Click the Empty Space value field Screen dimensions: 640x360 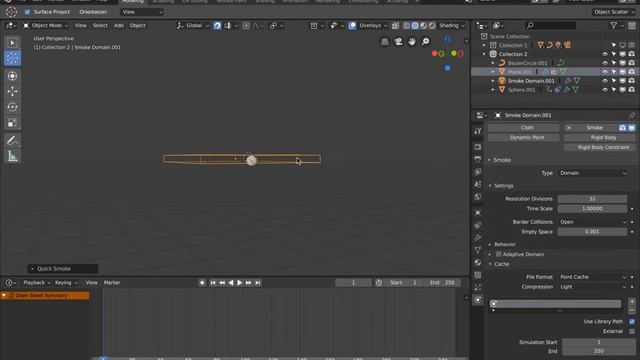tap(592, 232)
